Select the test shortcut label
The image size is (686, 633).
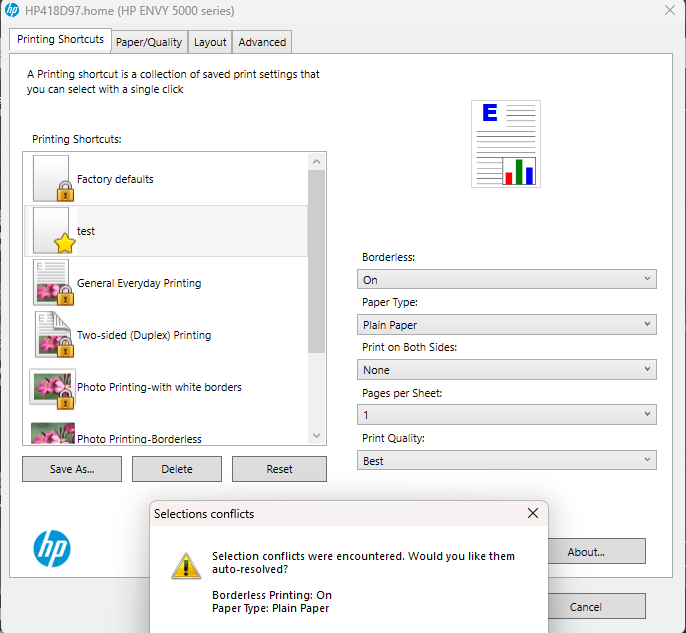(86, 231)
